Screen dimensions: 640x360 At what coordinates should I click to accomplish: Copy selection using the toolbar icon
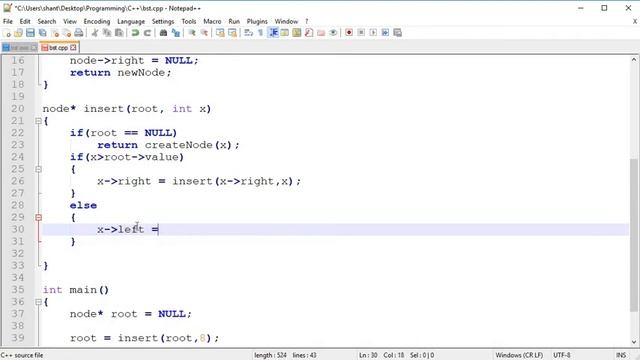click(x=107, y=33)
